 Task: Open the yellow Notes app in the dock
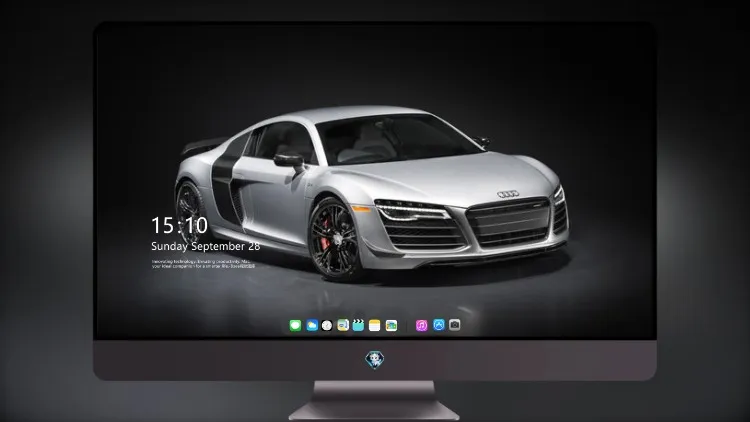[x=375, y=325]
